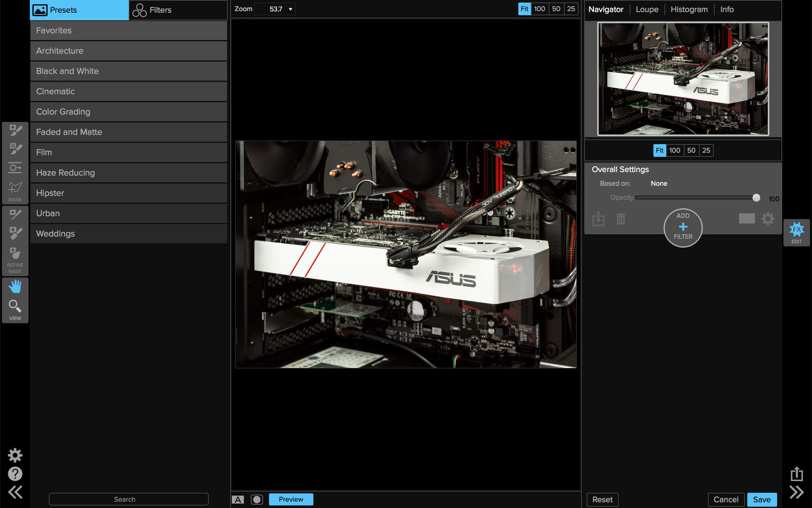812x508 pixels.
Task: Open the Info tab
Action: pos(727,9)
